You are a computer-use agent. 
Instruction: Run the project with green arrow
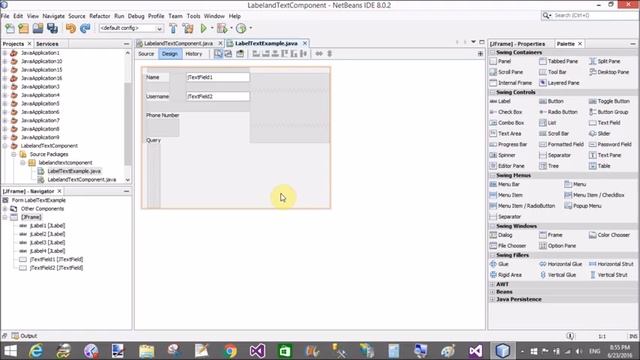(203, 28)
